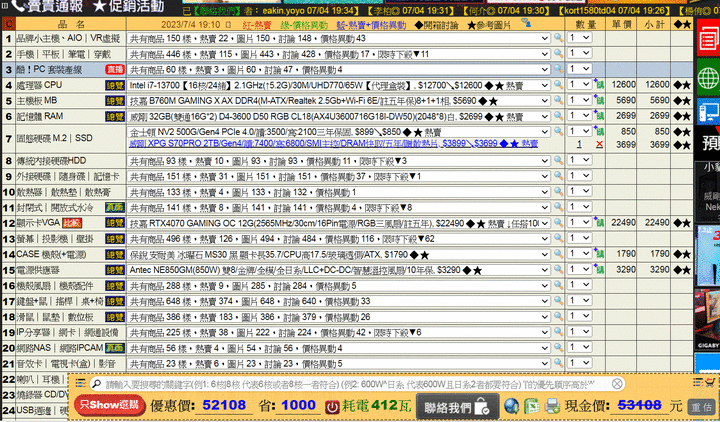
Task: Click magnifier icon in 電源供應器 row
Action: point(558,270)
